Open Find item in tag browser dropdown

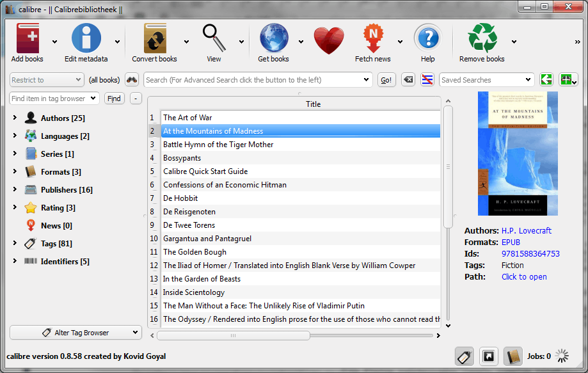pos(93,99)
